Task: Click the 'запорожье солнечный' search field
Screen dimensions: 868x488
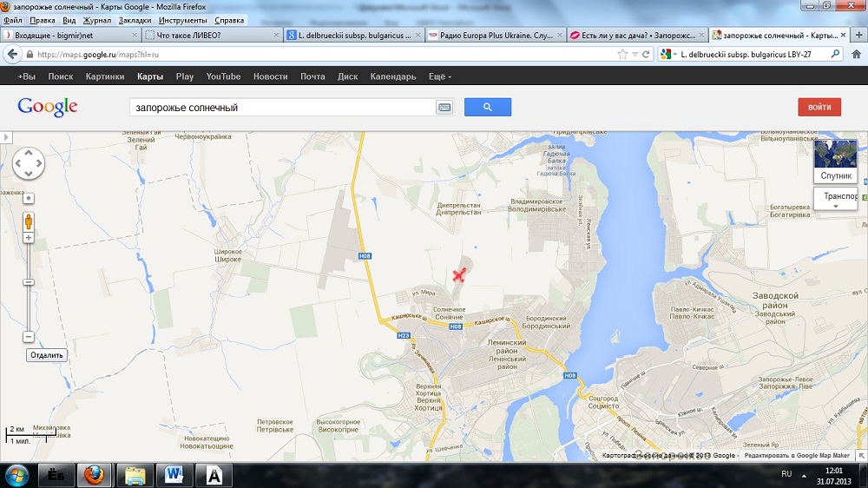Action: tap(283, 108)
